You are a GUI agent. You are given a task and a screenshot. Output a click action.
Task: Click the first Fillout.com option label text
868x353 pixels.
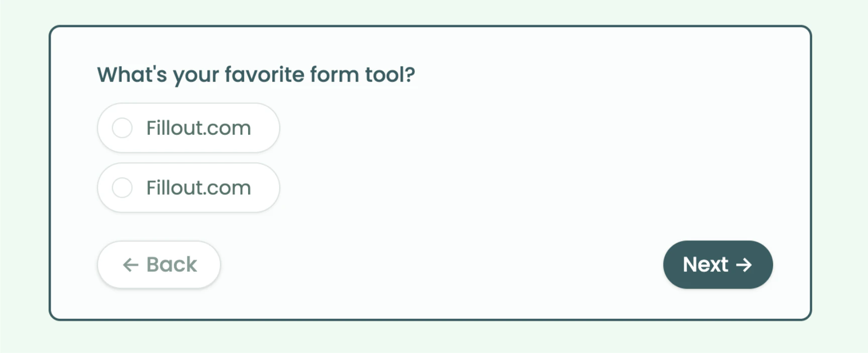[x=198, y=128]
